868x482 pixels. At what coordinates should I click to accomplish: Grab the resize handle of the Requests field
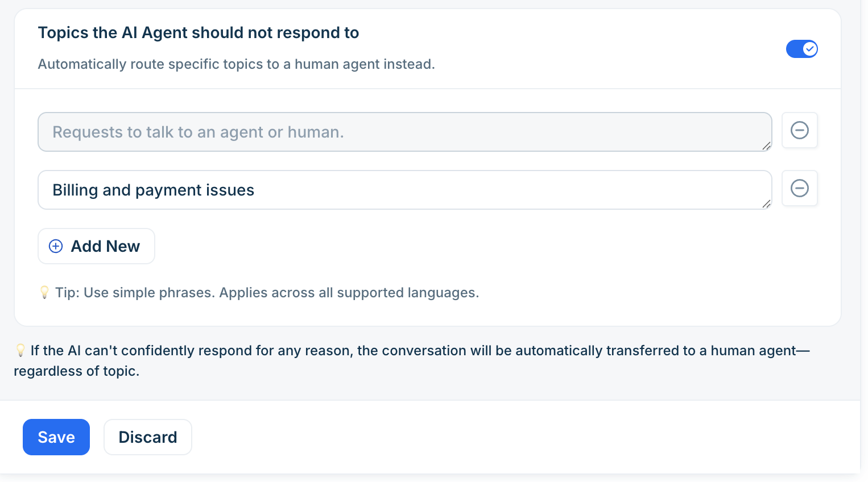[x=766, y=146]
